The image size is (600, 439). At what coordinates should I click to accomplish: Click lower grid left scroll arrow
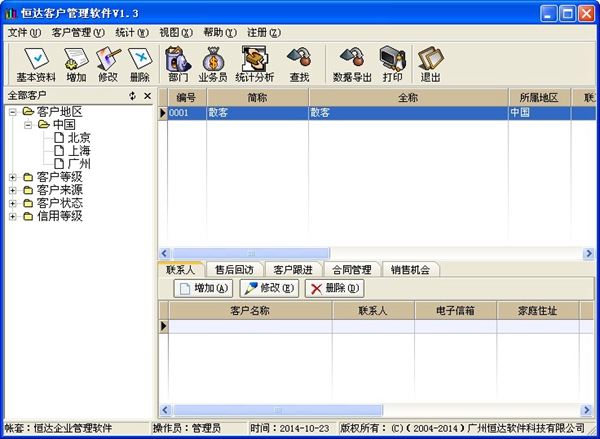pyautogui.click(x=165, y=410)
